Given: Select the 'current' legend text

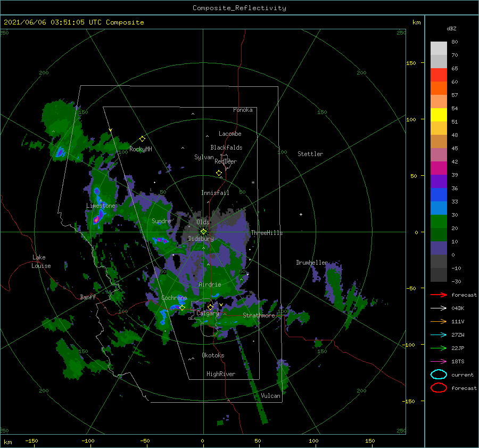Looking at the screenshot, I should coord(463,374).
